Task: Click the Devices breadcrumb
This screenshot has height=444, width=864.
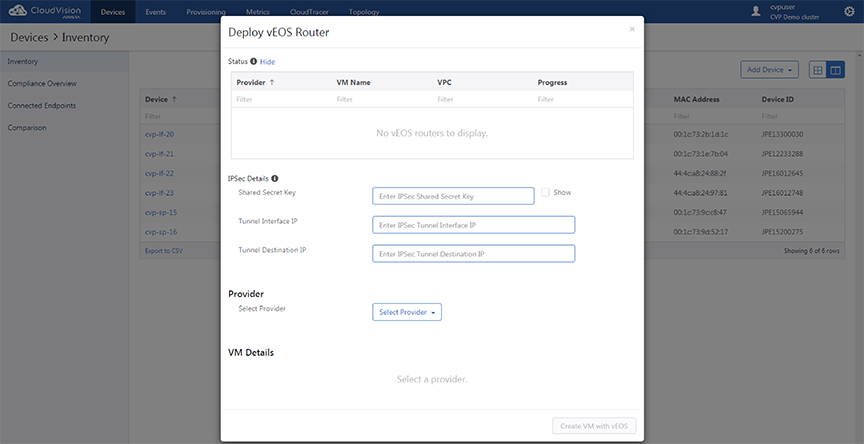Action: coord(29,37)
